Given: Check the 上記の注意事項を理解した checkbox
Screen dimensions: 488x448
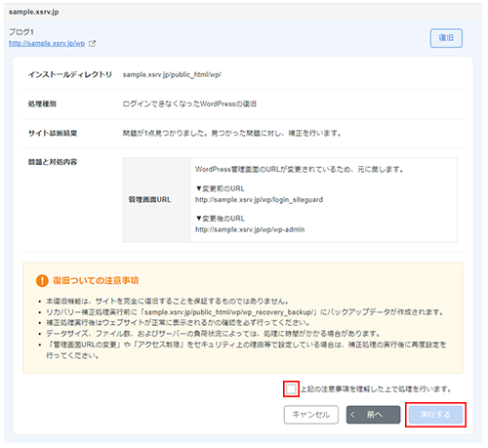Looking at the screenshot, I should click(291, 388).
